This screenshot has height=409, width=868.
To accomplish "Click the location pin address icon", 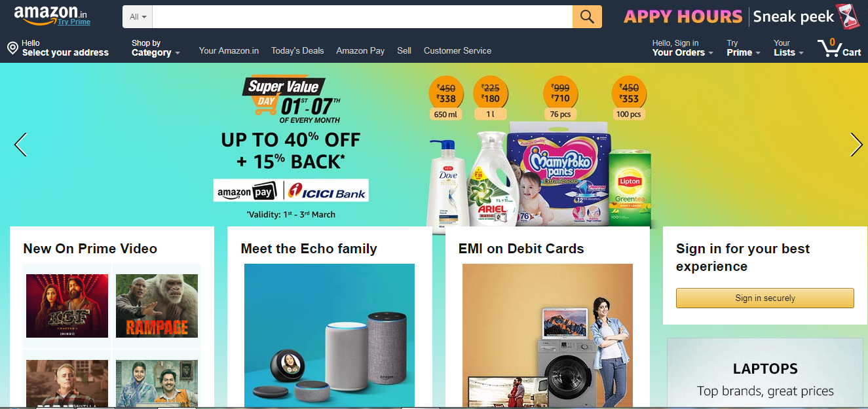I will (x=12, y=48).
